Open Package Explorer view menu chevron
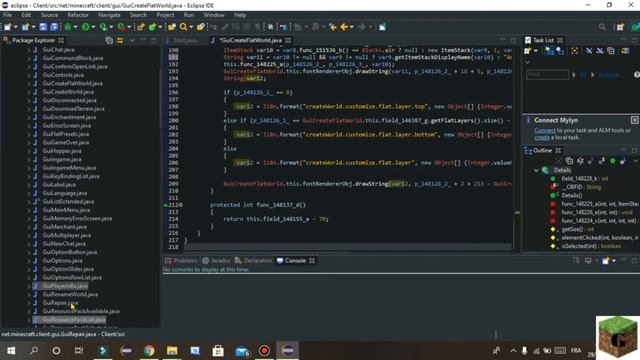The height and width of the screenshot is (360, 640). pos(132,40)
